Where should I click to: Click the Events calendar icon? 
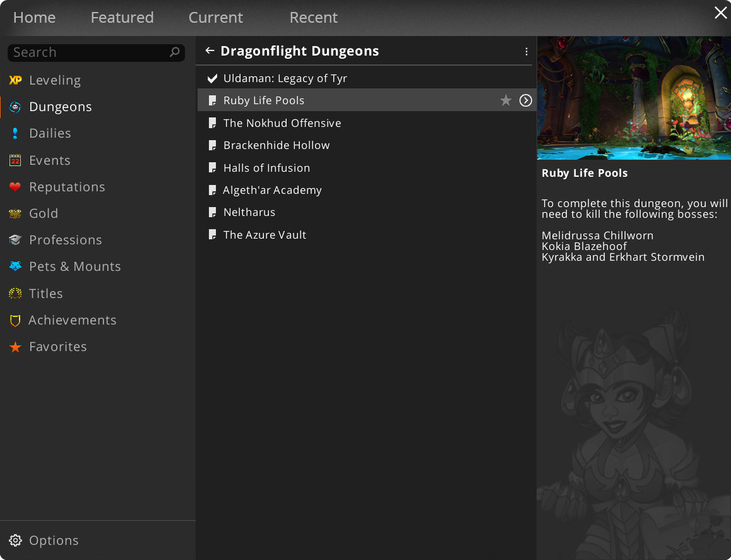pos(15,160)
